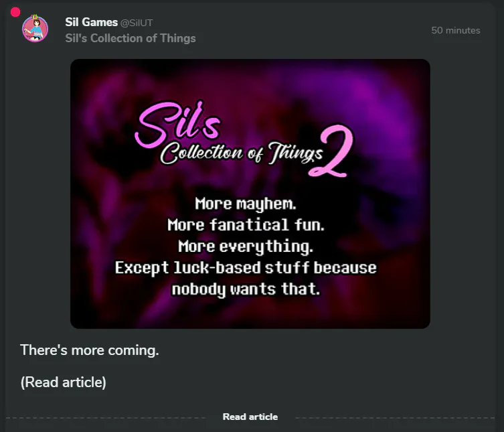Click the Sil Games display name
504x432 pixels.
click(91, 22)
